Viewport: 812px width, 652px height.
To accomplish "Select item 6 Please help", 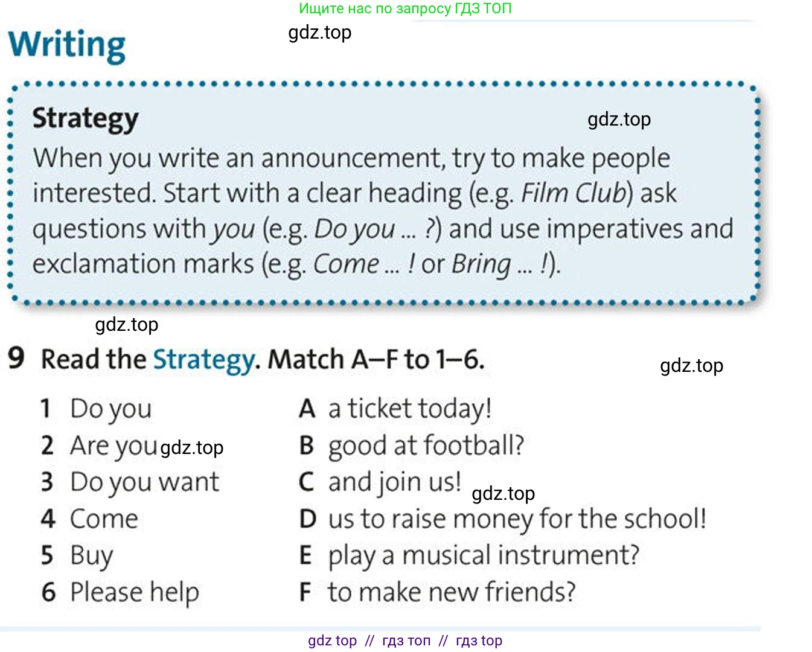I will tap(120, 593).
